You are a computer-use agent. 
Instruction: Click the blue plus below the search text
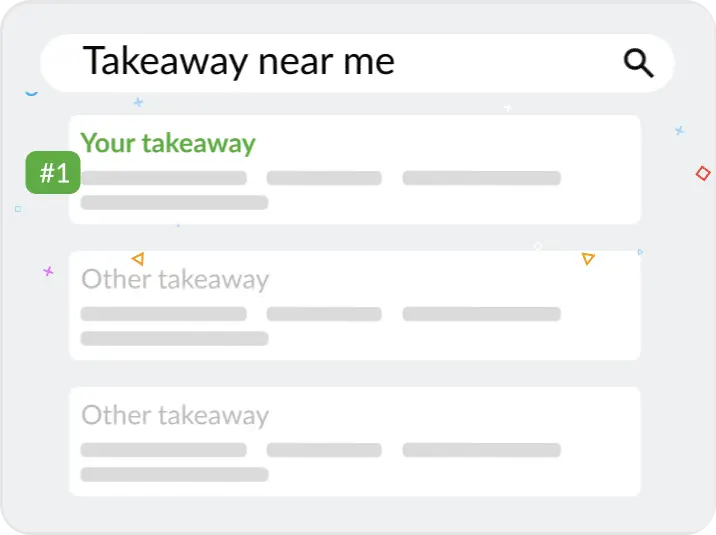click(138, 102)
